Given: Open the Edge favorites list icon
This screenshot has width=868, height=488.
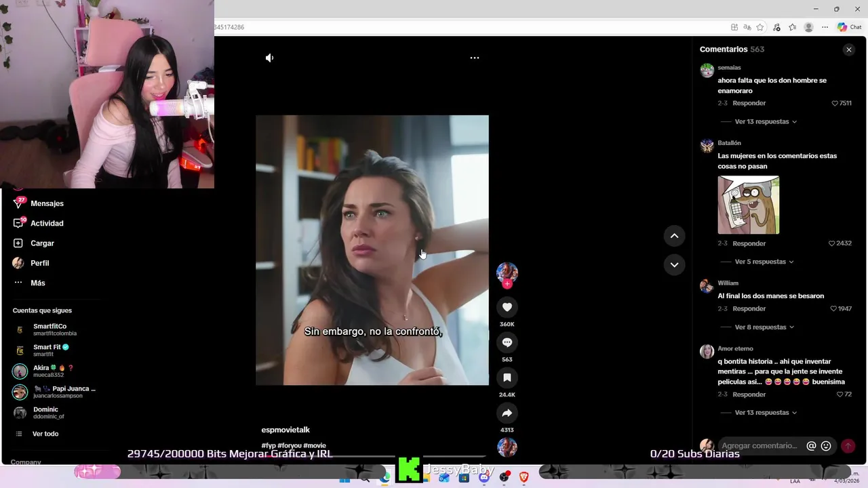Looking at the screenshot, I should pyautogui.click(x=792, y=27).
